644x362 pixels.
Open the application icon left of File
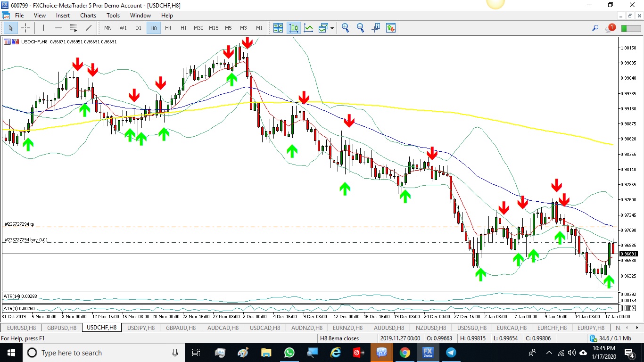coord(6,16)
